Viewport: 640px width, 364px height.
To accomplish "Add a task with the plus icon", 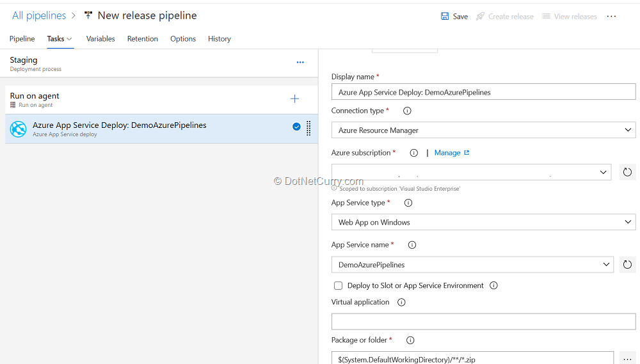I will 294,99.
